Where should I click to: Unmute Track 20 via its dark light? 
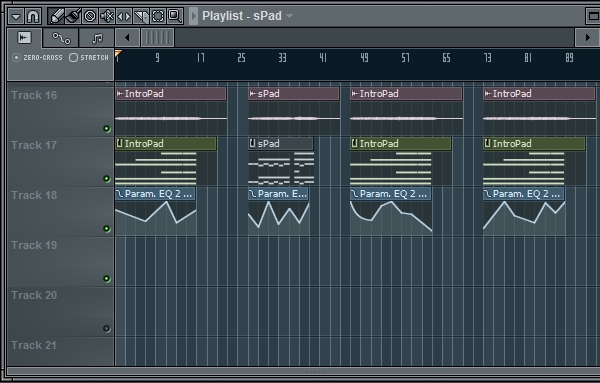pos(107,328)
